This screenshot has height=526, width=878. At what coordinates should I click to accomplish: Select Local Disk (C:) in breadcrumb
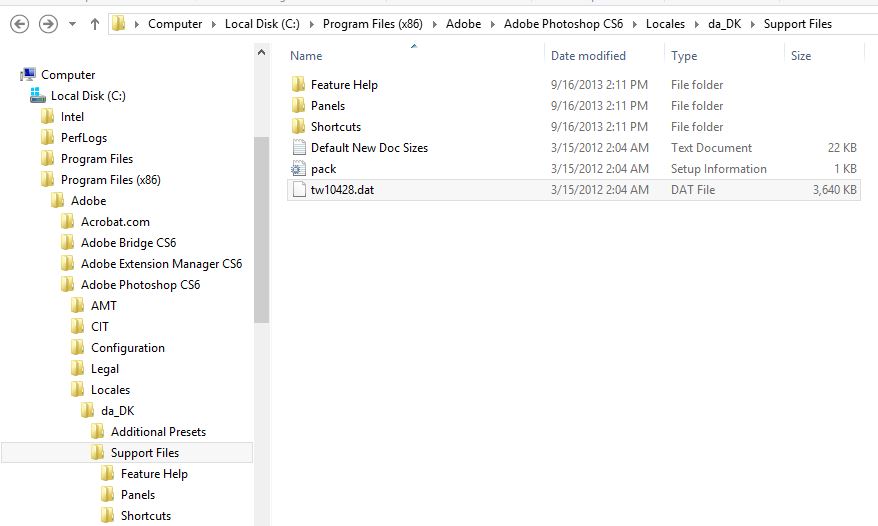click(262, 24)
